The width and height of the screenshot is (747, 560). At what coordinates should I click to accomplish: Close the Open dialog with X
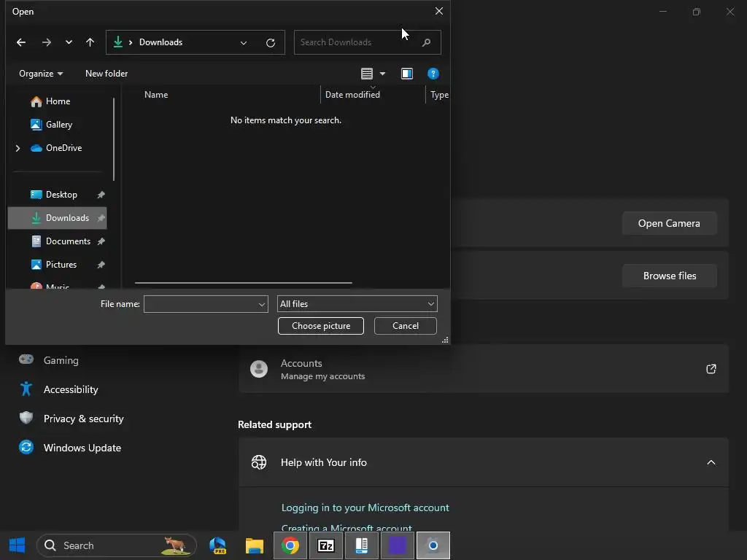coord(438,11)
